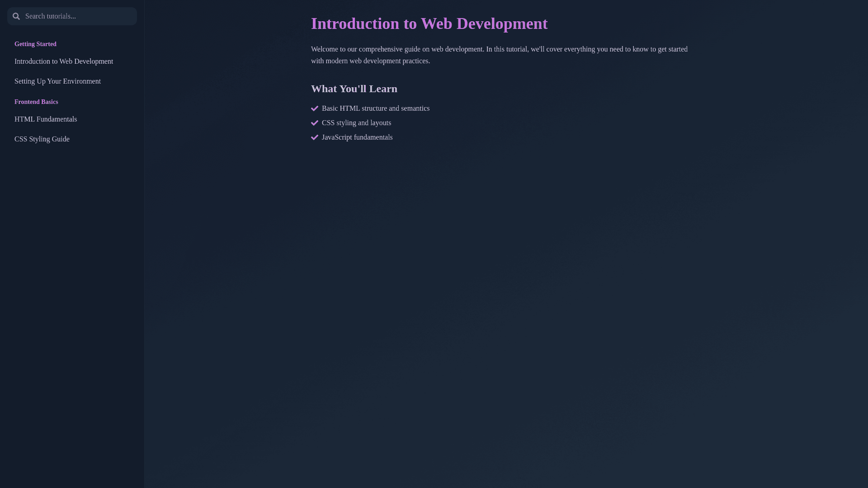Click checkmark icon beside Basic HTML structure

click(315, 108)
